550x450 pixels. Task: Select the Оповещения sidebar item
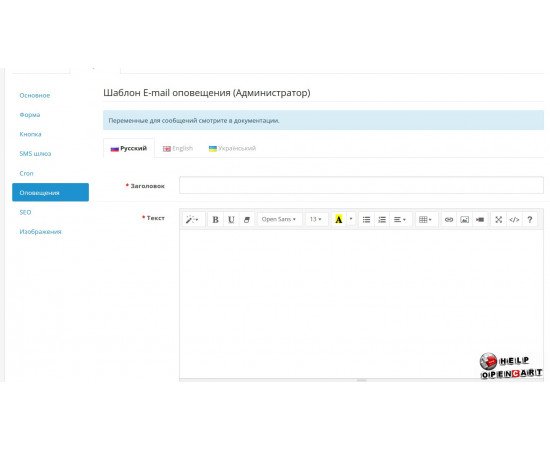click(x=51, y=192)
